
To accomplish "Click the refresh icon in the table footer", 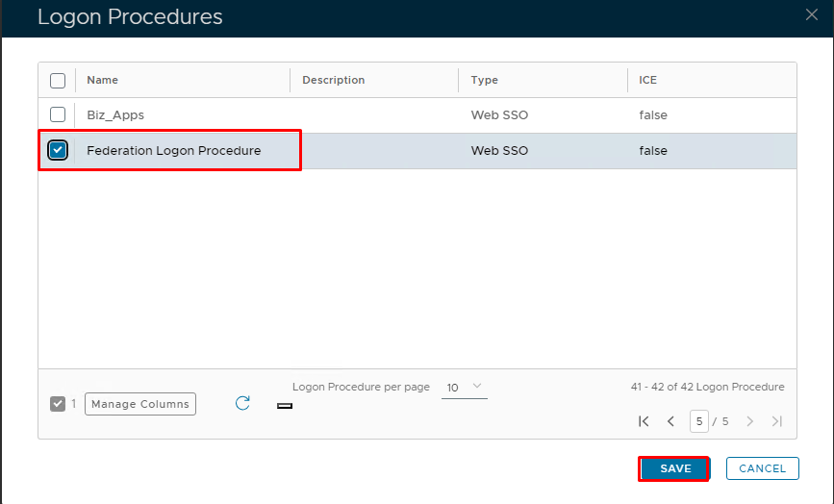I will pos(242,403).
